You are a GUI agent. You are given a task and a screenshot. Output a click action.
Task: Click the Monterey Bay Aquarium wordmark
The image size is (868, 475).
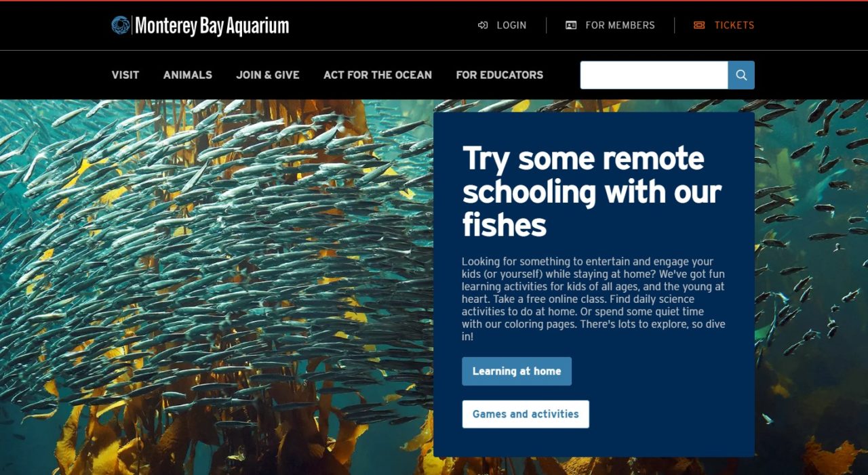point(212,26)
